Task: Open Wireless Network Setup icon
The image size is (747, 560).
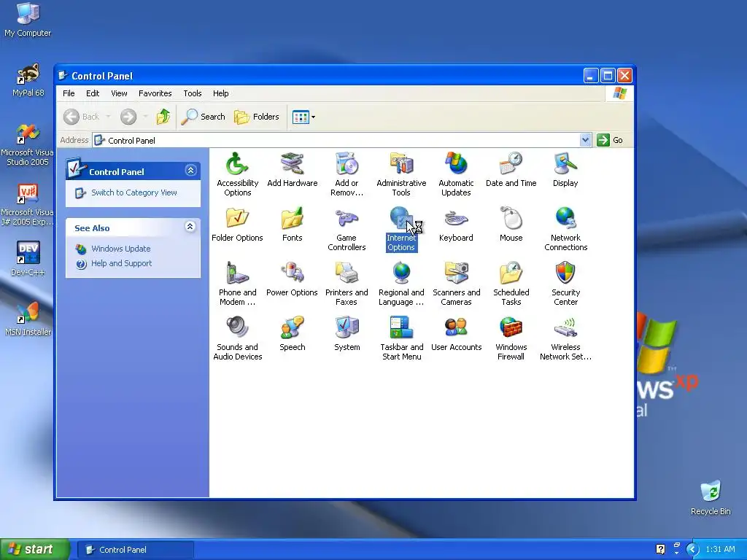Action: coord(565,329)
